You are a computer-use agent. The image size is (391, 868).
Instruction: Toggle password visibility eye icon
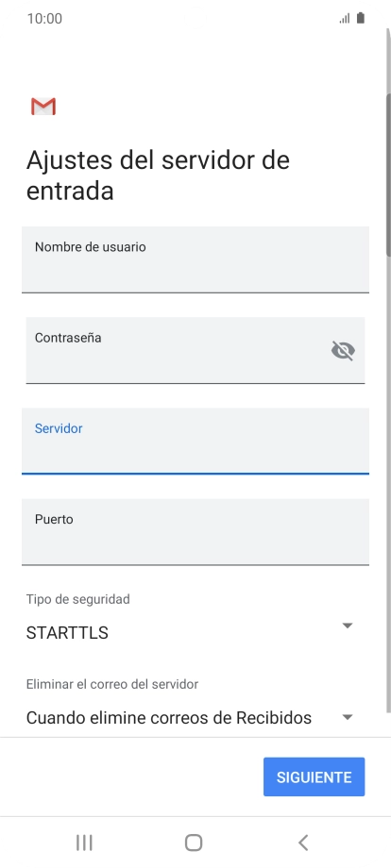(343, 350)
